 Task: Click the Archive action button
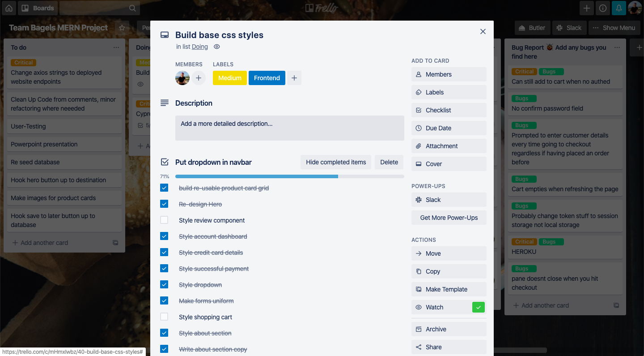[449, 329]
